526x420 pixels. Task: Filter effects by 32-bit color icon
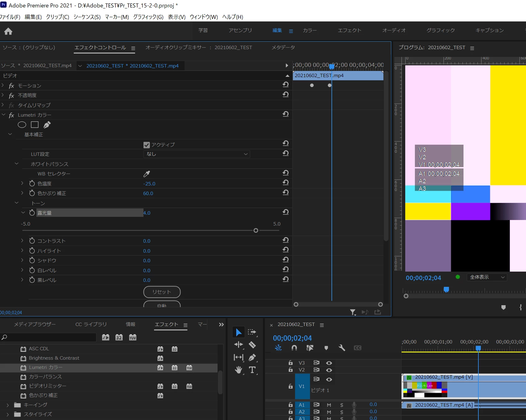[x=119, y=337]
